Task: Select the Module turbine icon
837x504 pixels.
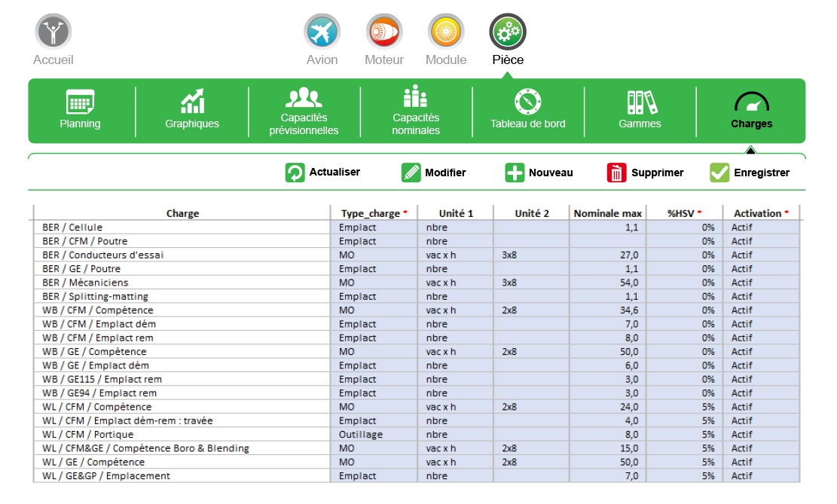Action: click(446, 32)
